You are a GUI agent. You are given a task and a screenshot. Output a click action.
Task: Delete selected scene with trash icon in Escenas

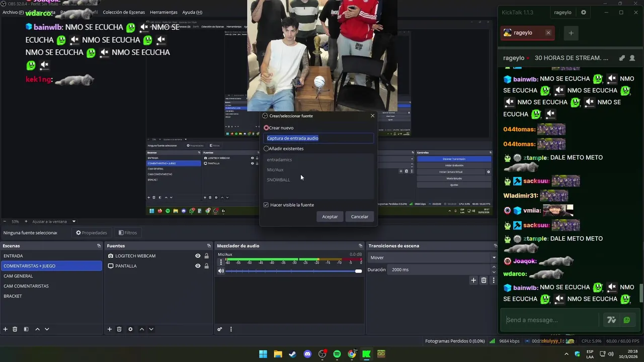point(15,329)
